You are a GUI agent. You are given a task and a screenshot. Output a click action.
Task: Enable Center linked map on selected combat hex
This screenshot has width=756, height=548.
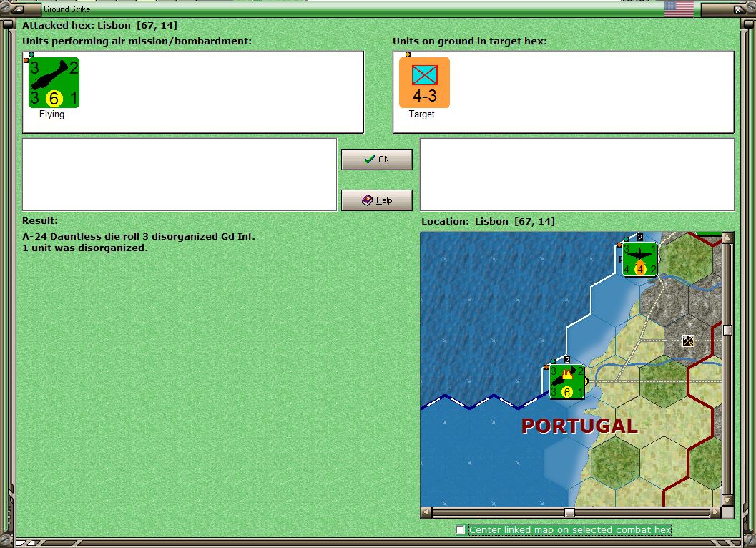click(461, 530)
